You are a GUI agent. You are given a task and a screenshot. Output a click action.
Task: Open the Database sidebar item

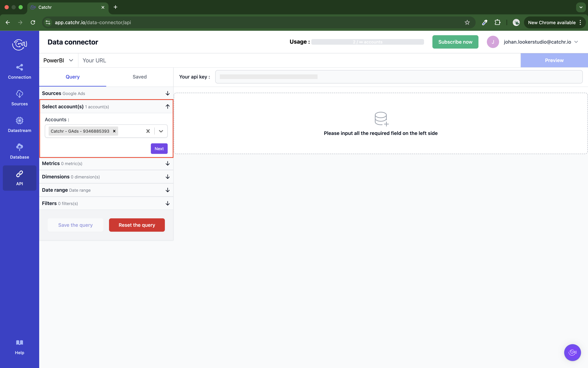[x=19, y=152]
